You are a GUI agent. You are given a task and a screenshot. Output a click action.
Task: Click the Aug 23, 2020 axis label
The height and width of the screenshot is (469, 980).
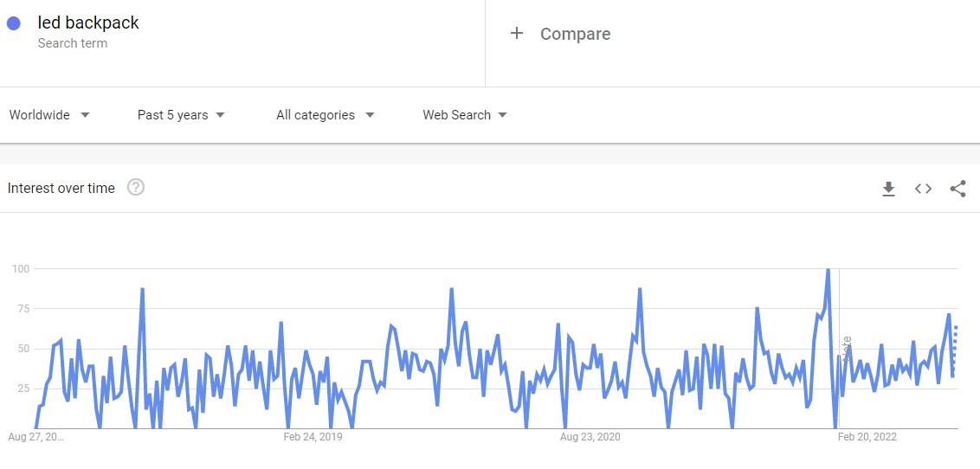click(590, 436)
